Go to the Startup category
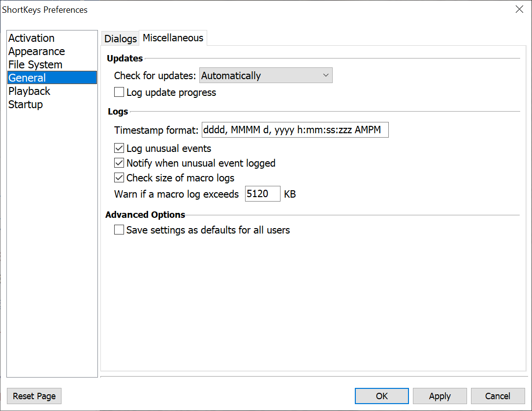 pos(26,105)
